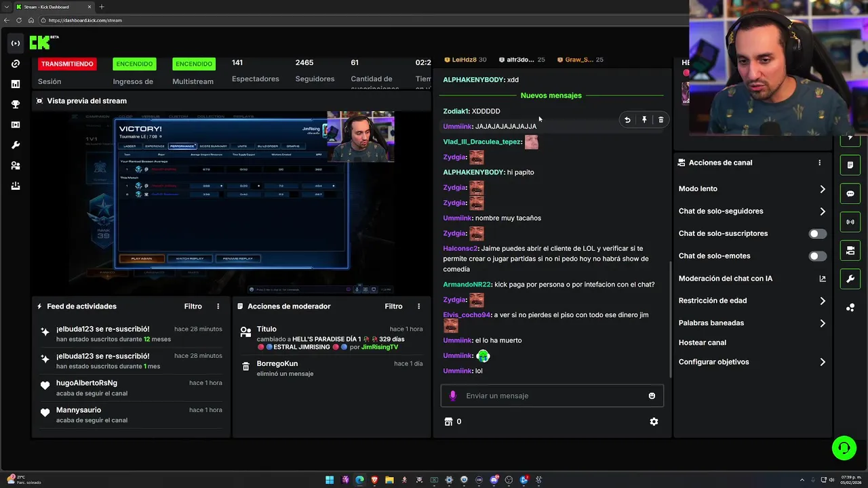Open the wrench settings icon in left sidebar
This screenshot has height=488, width=868.
pyautogui.click(x=16, y=145)
